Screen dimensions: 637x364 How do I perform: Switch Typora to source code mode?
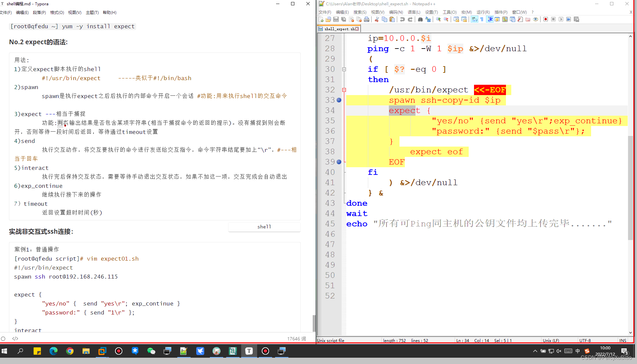point(15,338)
